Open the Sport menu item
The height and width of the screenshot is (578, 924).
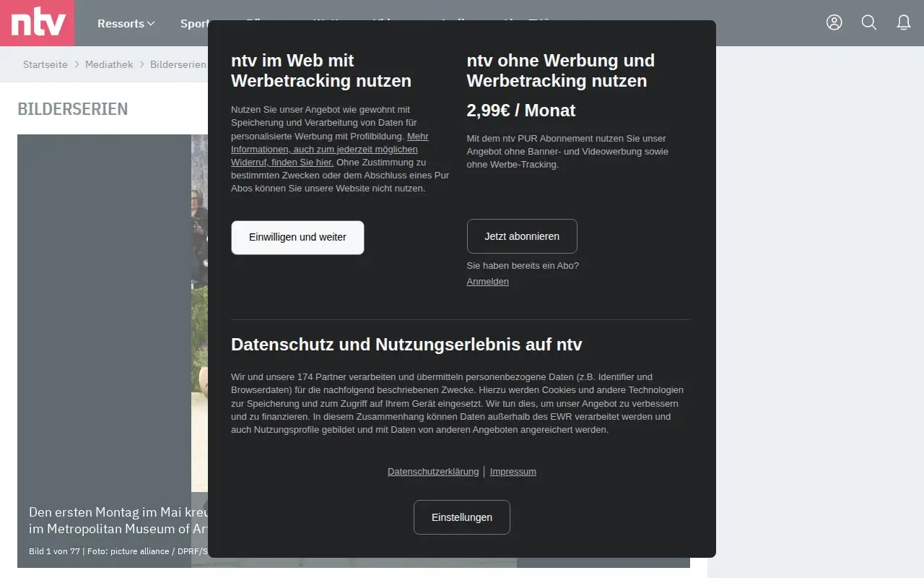pyautogui.click(x=193, y=23)
